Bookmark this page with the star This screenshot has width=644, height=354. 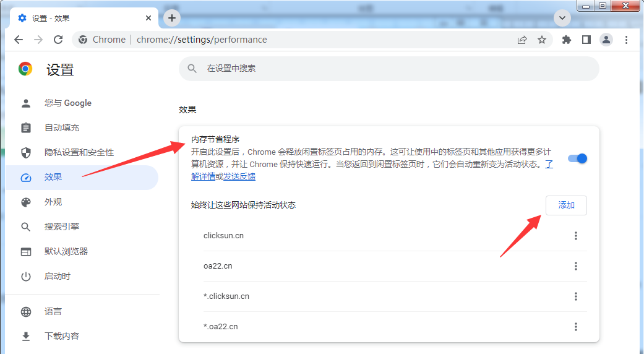click(542, 40)
